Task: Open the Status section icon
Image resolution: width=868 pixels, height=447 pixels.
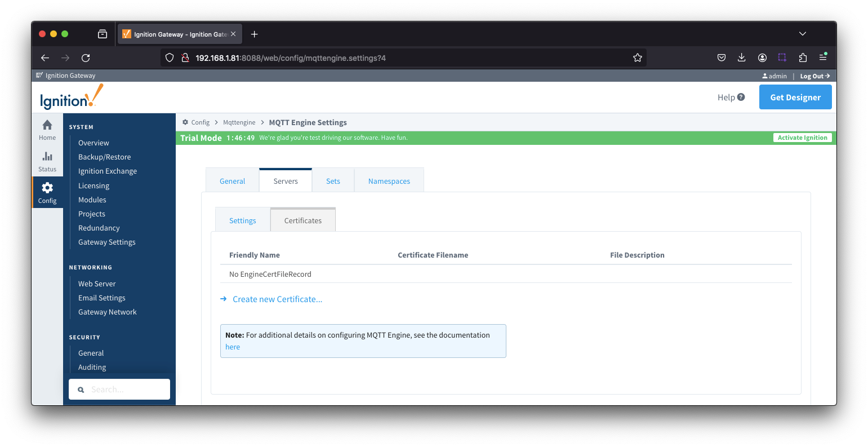Action: (47, 157)
